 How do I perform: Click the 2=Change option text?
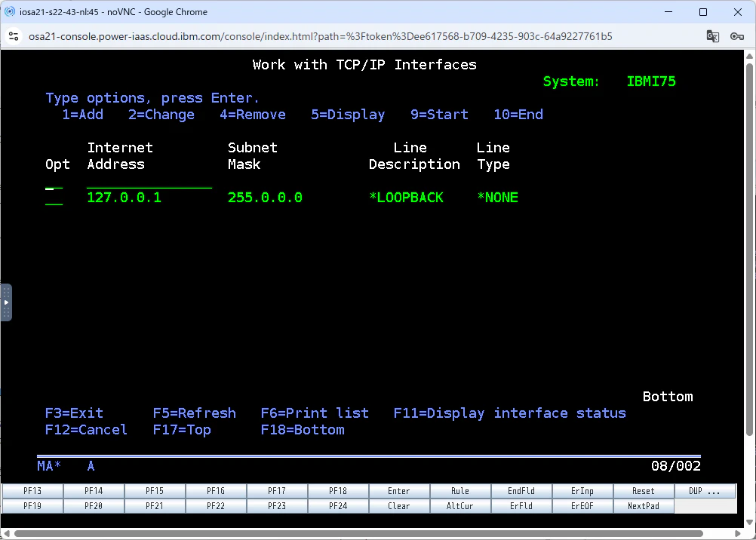pyautogui.click(x=161, y=115)
